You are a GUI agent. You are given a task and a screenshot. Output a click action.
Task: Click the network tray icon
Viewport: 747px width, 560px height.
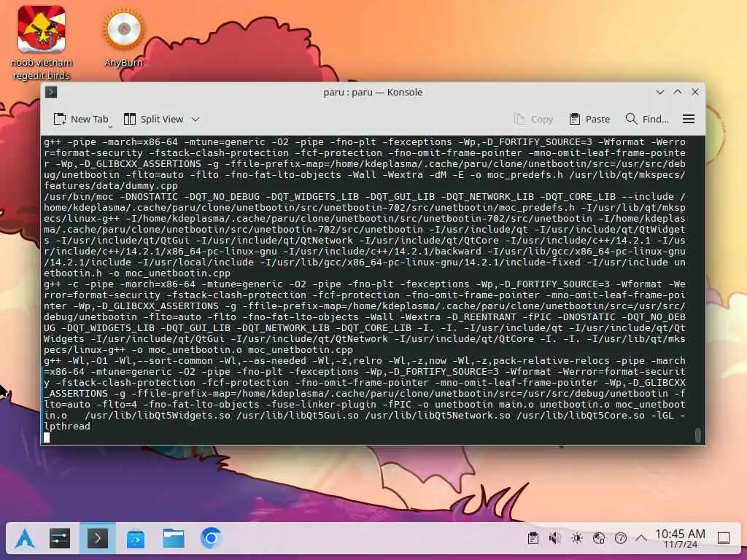[x=599, y=539]
